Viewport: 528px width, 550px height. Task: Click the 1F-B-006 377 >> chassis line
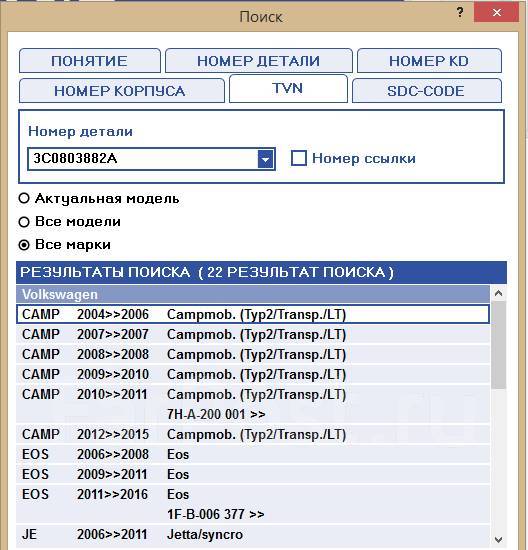[x=216, y=514]
